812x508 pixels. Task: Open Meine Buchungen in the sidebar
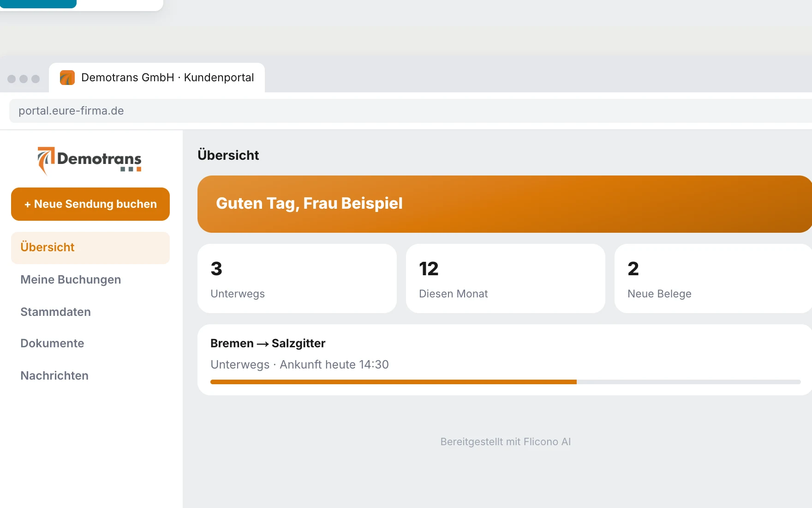pyautogui.click(x=71, y=280)
